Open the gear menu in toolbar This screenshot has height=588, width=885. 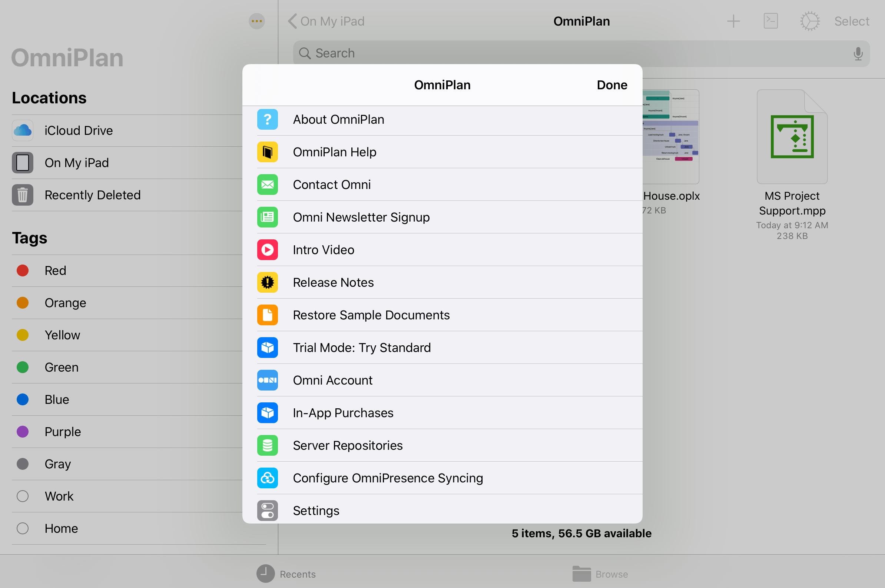tap(810, 21)
